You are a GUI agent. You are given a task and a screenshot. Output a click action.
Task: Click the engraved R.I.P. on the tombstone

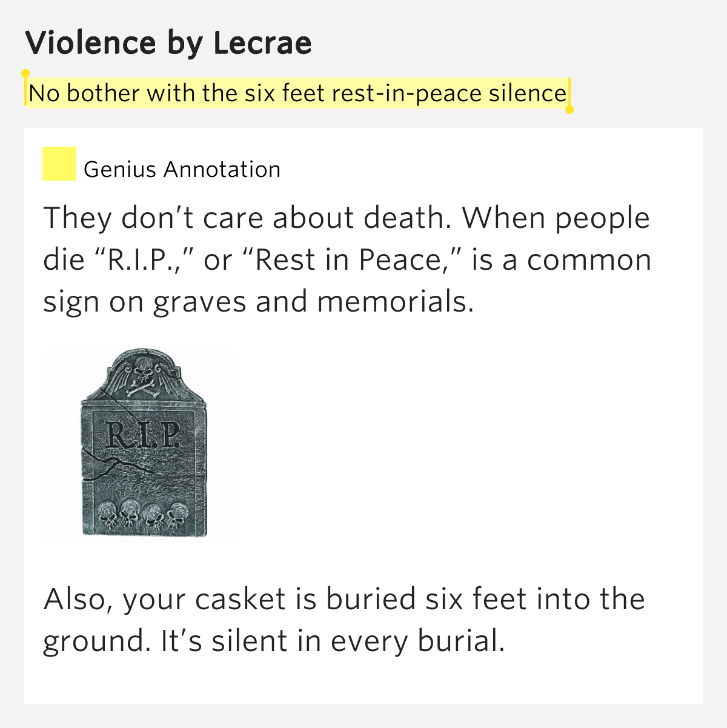pyautogui.click(x=142, y=434)
